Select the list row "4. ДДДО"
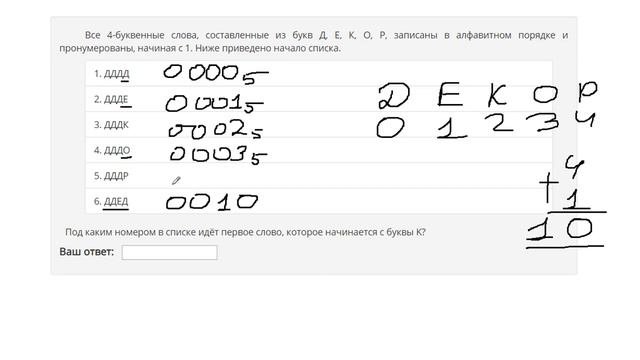Viewport: 640px width, 360px height. tap(319, 150)
